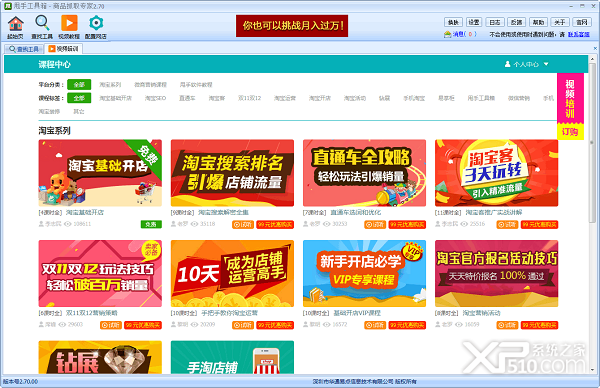Click the vertical scrollbar of the course list

point(592,142)
